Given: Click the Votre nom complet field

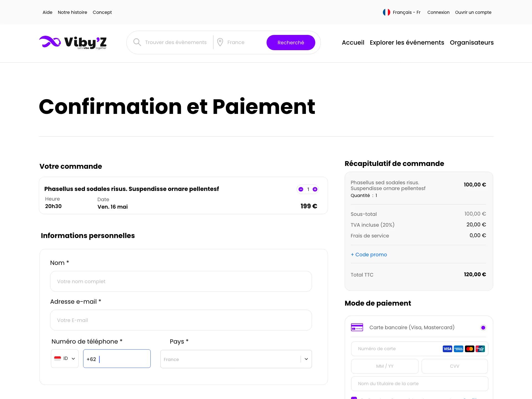Looking at the screenshot, I should coord(181,281).
